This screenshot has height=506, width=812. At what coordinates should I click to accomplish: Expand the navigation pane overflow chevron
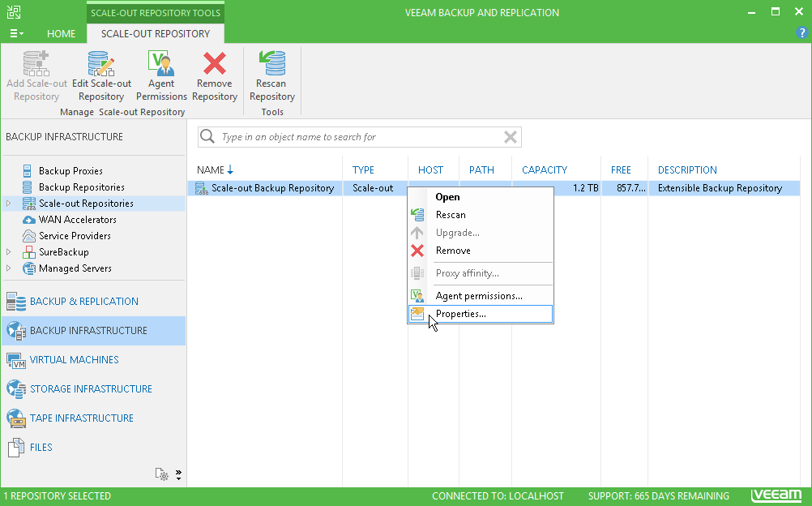(178, 475)
